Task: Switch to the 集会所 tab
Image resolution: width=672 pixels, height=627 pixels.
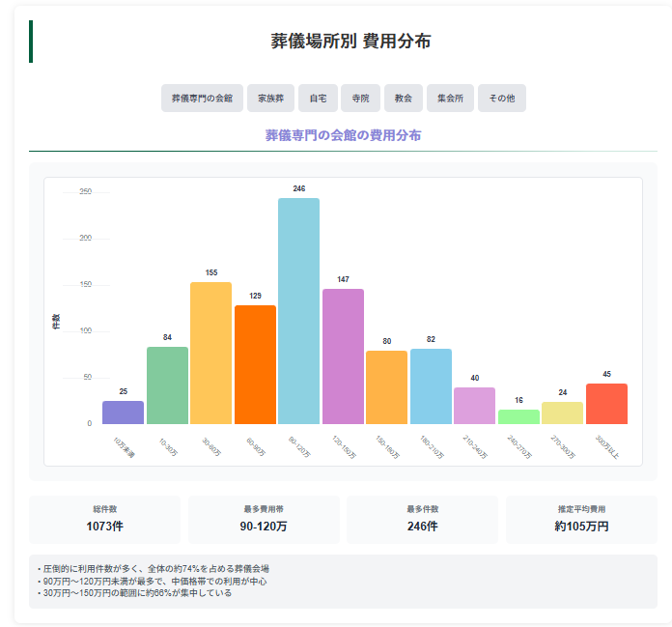Action: tap(450, 99)
